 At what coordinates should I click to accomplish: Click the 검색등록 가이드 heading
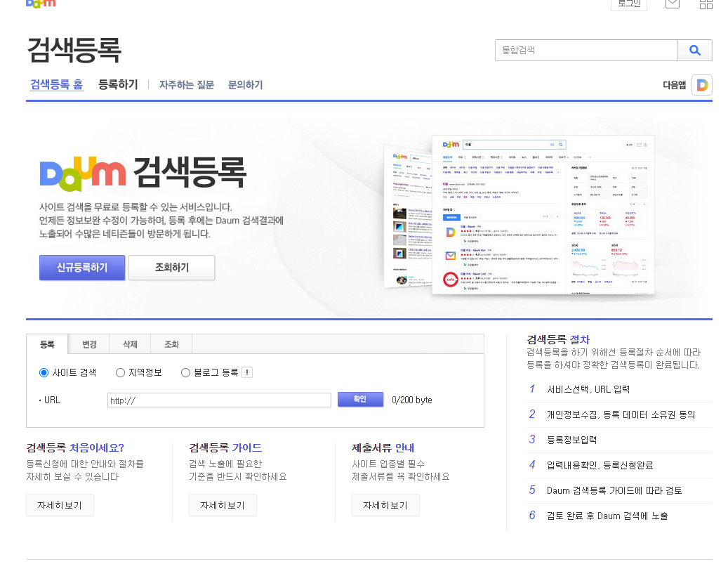point(225,447)
